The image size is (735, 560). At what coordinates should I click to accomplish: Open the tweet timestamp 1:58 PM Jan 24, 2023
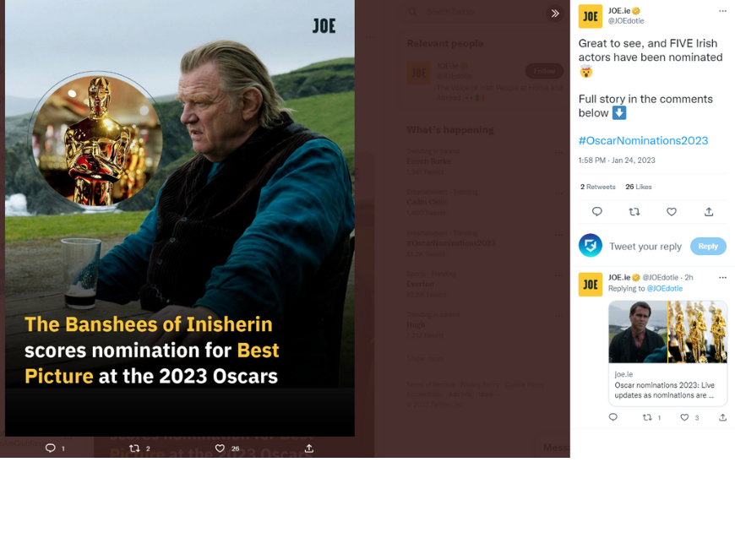617,160
